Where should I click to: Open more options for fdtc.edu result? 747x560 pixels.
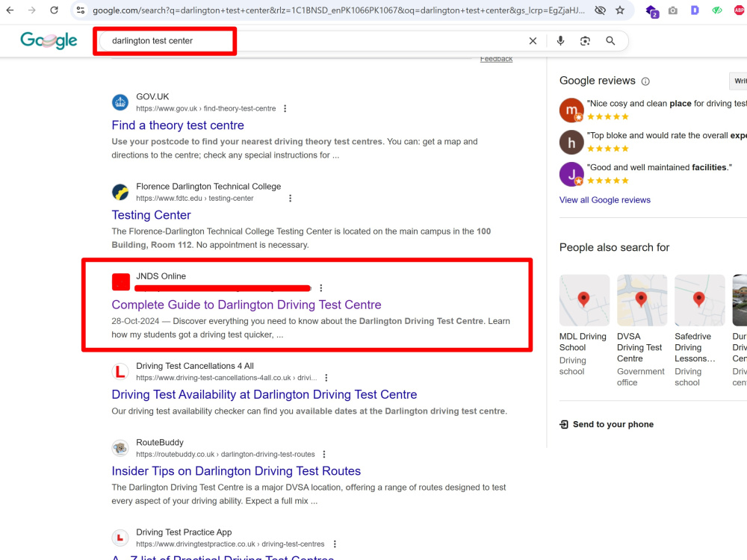[x=290, y=198]
